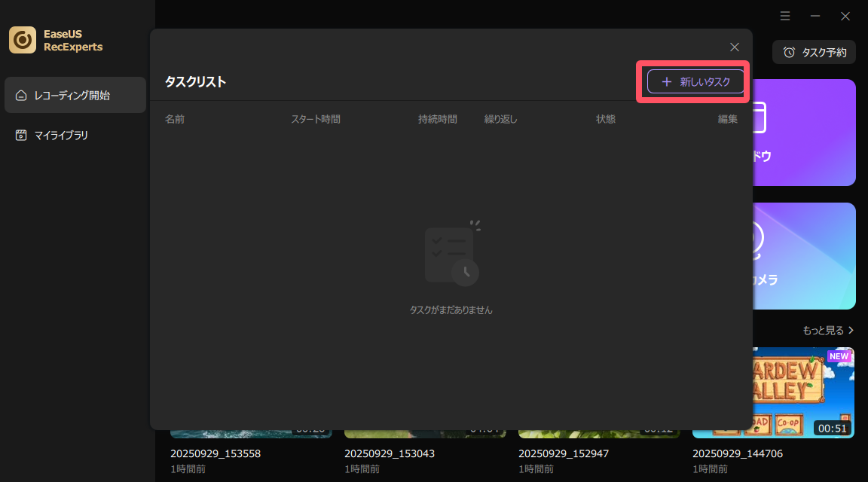Viewport: 868px width, 482px height.
Task: Open the タスク予約 scheduler
Action: point(814,52)
